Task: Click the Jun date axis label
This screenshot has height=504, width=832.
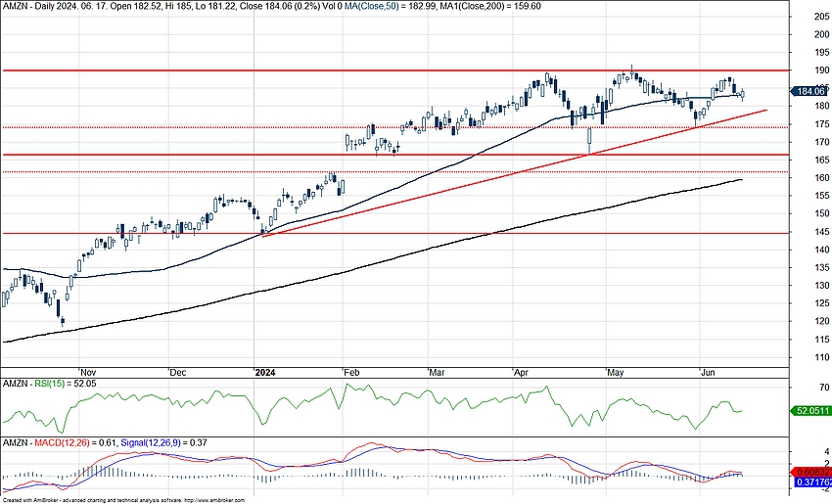Action: click(708, 373)
